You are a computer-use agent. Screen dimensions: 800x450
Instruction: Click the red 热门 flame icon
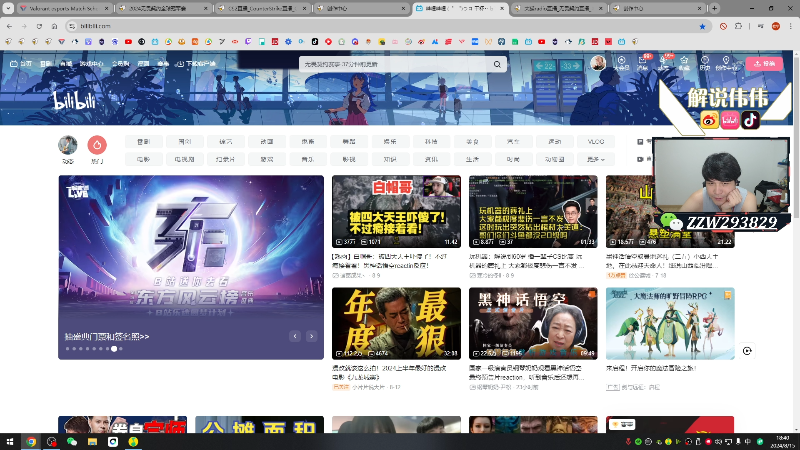(97, 145)
